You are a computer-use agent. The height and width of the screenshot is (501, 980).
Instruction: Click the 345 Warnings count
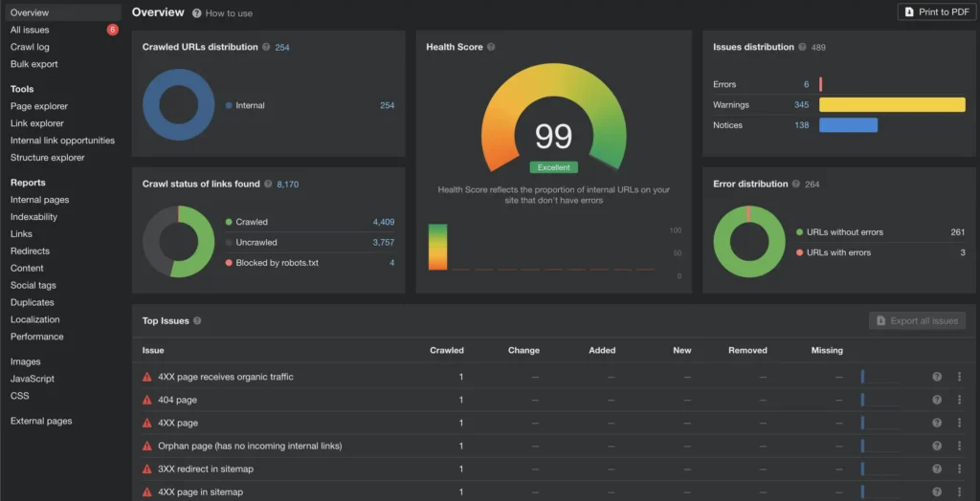click(x=802, y=105)
